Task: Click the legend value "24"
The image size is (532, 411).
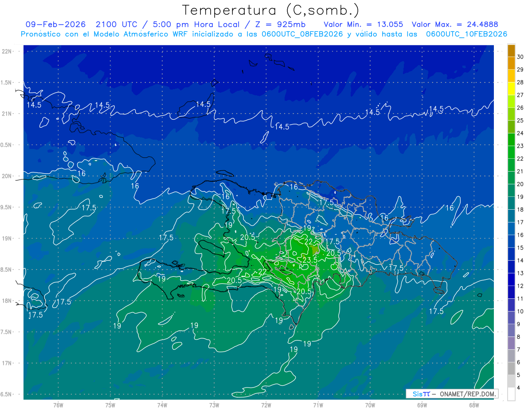Action: (x=520, y=133)
